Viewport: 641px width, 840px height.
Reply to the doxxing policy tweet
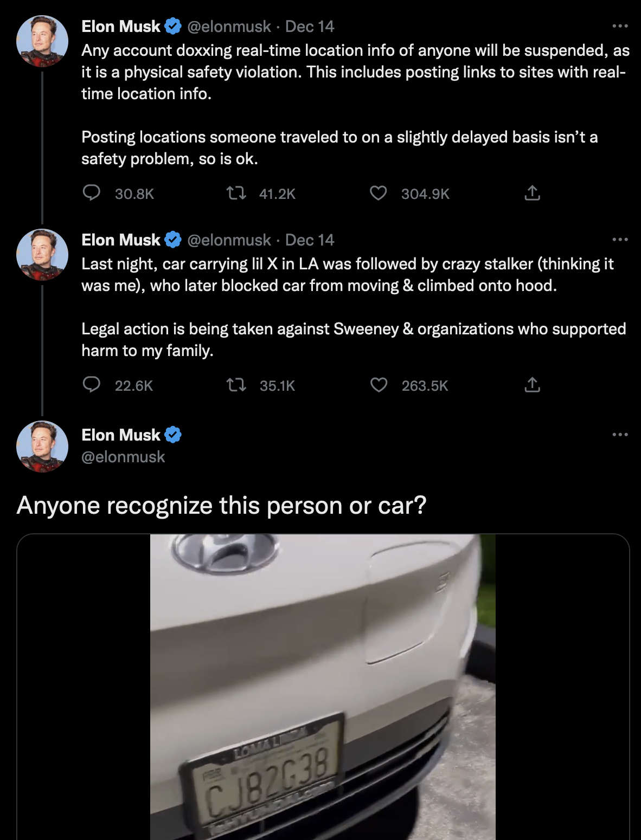[x=92, y=193]
